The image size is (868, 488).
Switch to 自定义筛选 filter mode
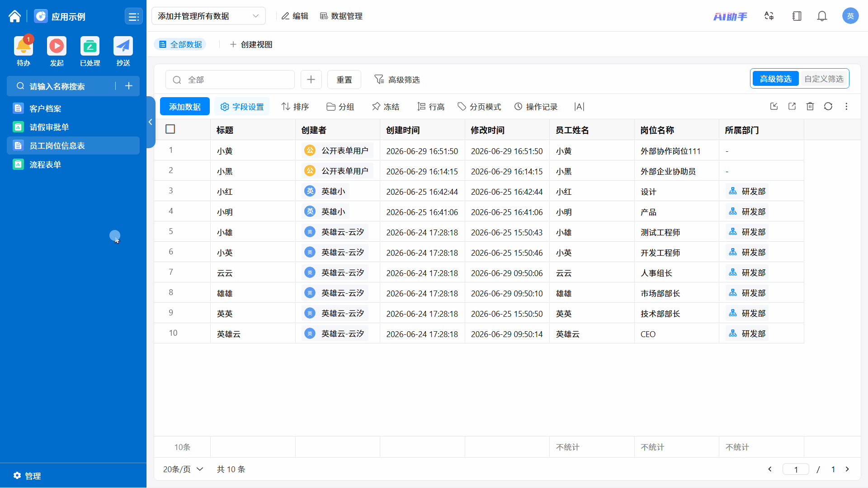(824, 79)
